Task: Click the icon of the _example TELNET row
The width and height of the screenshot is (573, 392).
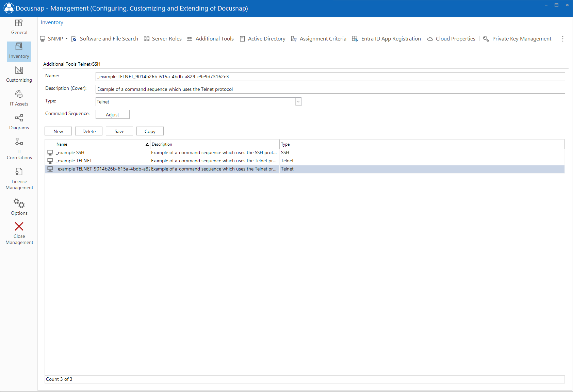Action: tap(50, 161)
